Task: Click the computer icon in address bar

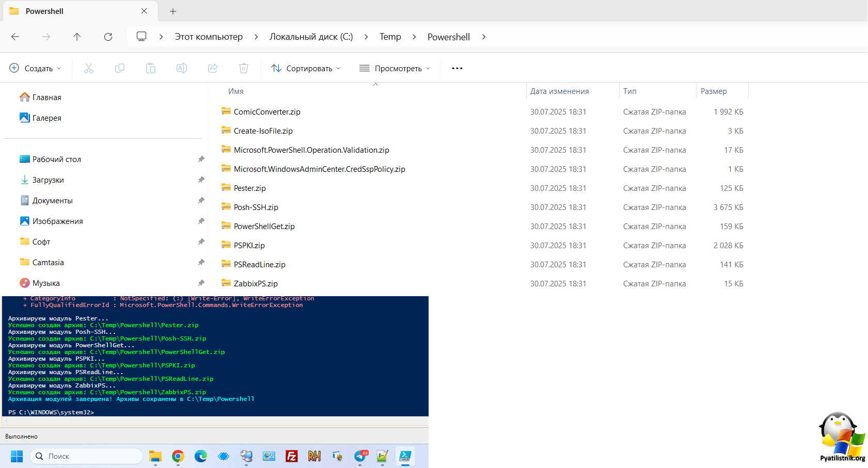Action: 141,37
